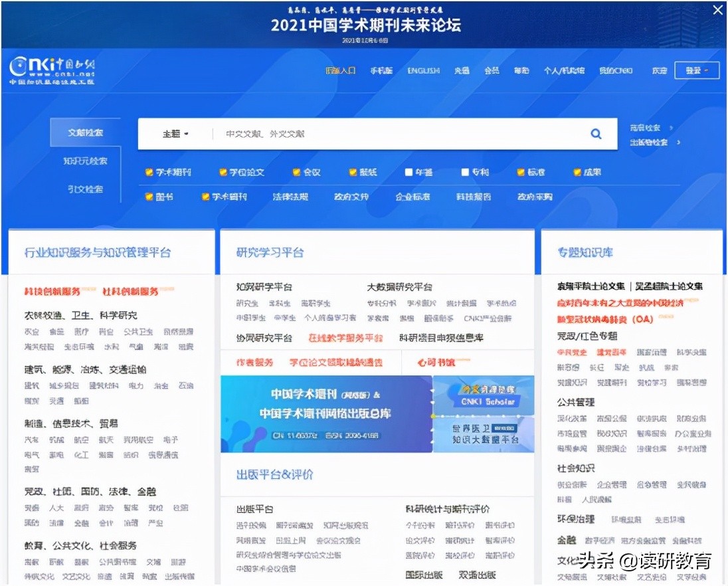Click the 中国学术期刊网络出版总库 banner
This screenshot has width=728, height=586.
pyautogui.click(x=326, y=414)
